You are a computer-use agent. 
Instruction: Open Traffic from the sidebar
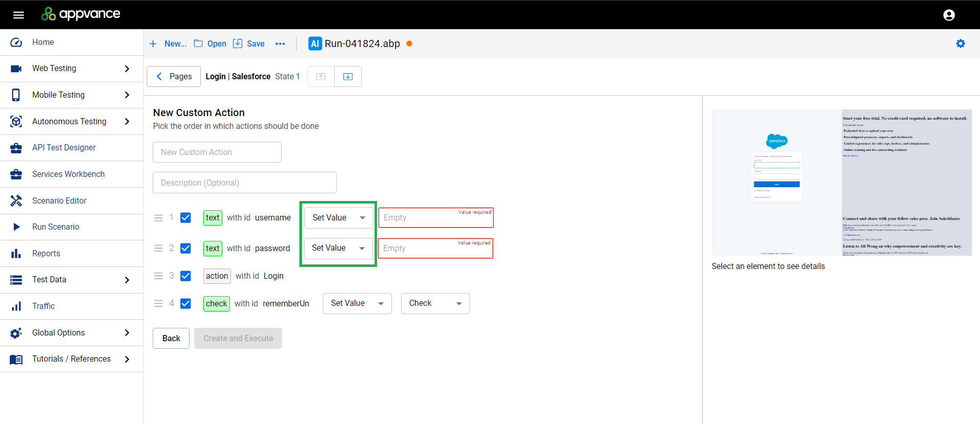pyautogui.click(x=72, y=306)
